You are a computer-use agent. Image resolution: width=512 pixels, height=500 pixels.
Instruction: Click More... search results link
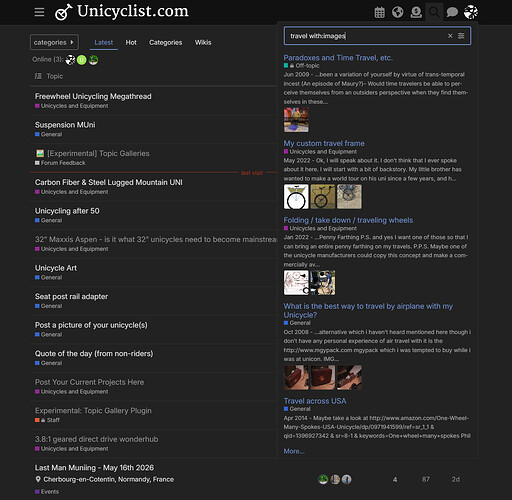294,451
